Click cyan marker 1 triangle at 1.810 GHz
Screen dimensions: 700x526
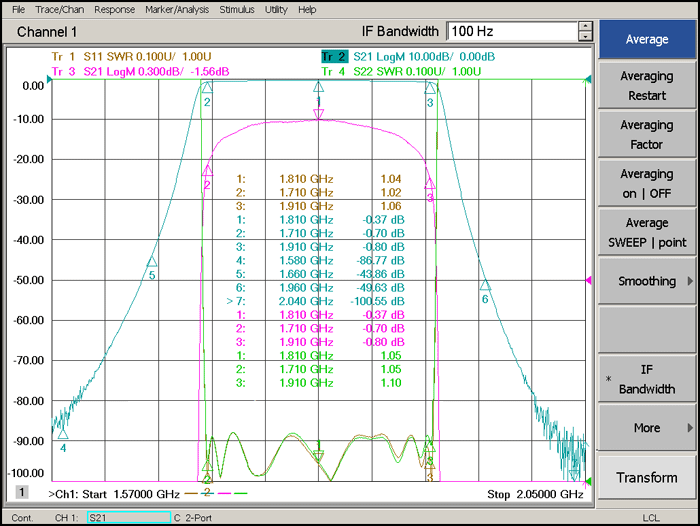[318, 87]
